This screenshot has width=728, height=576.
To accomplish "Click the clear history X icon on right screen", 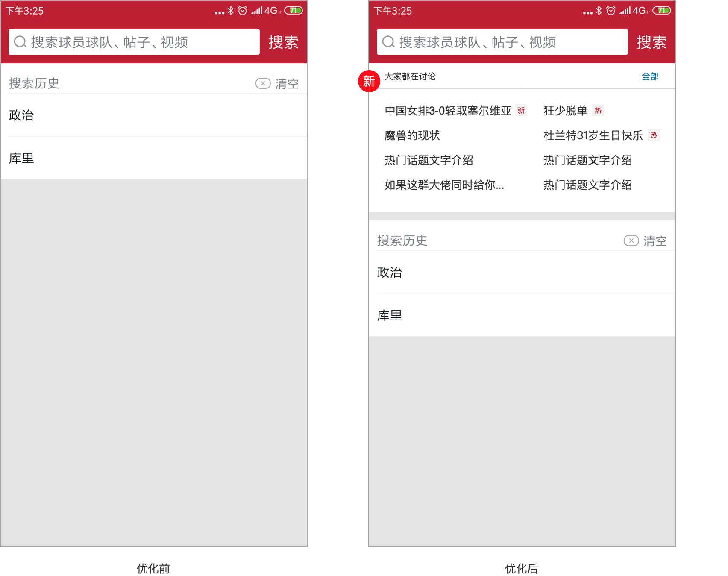I will tap(632, 241).
